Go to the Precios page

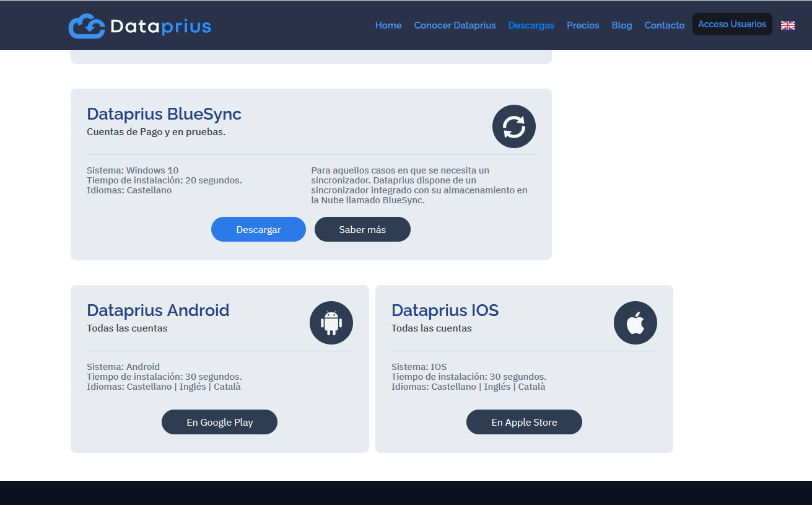point(583,25)
